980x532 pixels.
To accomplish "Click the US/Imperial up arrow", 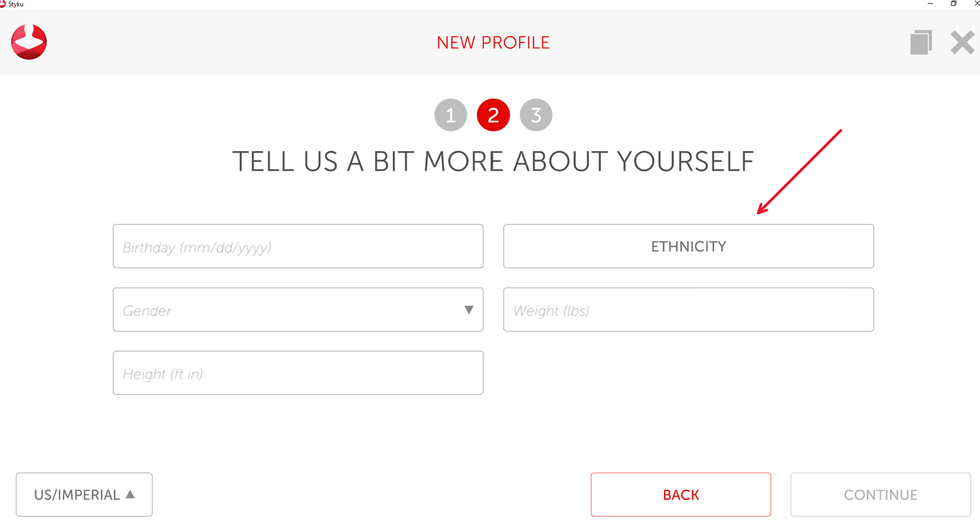I will tap(131, 494).
